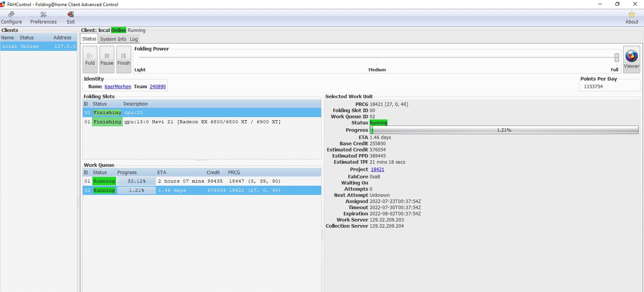Click the Estimated TPF value
The image size is (644, 292).
[x=387, y=162]
